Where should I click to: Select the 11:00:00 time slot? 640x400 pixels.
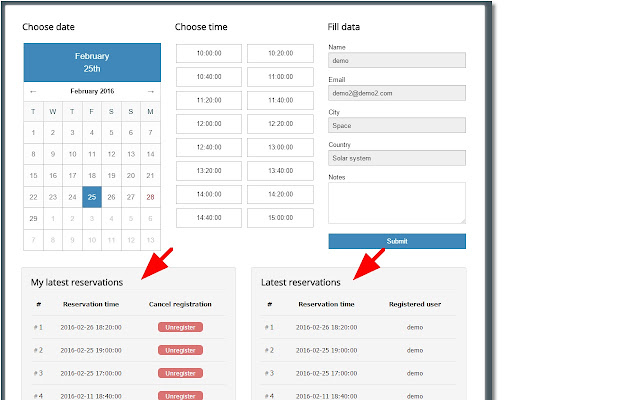280,77
